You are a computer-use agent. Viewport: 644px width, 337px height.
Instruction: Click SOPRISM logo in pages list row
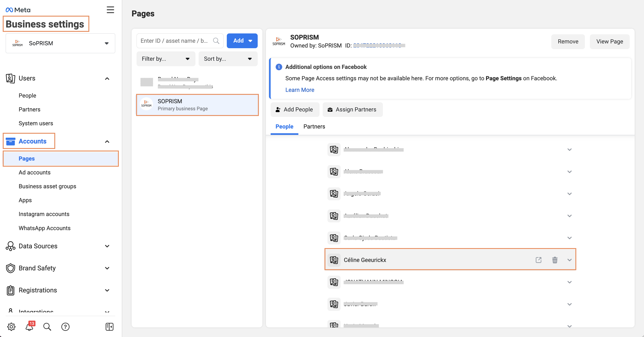click(146, 103)
